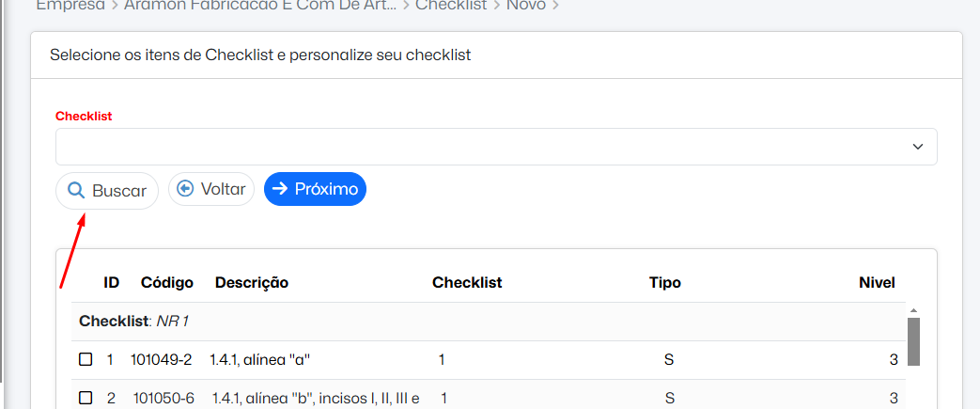Click the back arrow icon in Voltar
Image resolution: width=980 pixels, height=409 pixels.
(185, 189)
